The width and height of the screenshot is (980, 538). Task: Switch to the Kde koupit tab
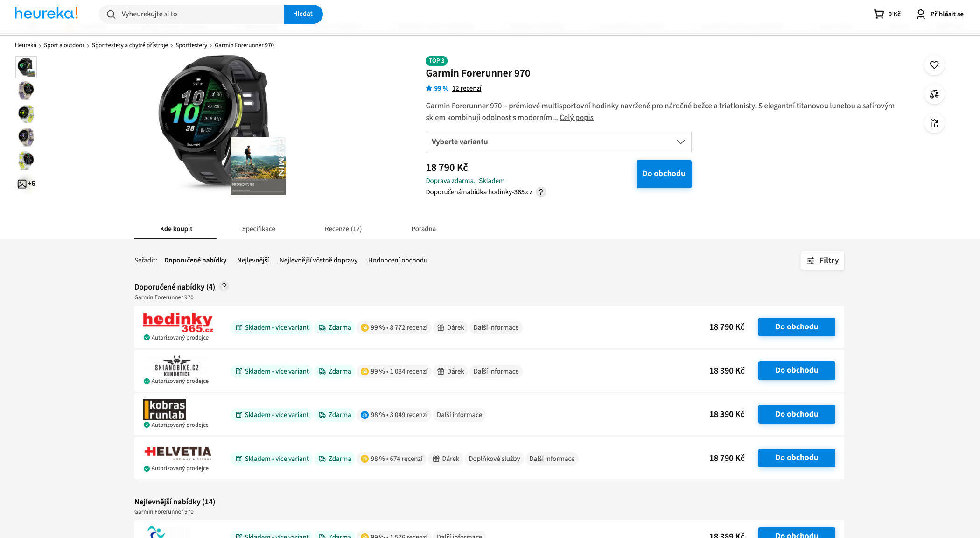pyautogui.click(x=176, y=229)
